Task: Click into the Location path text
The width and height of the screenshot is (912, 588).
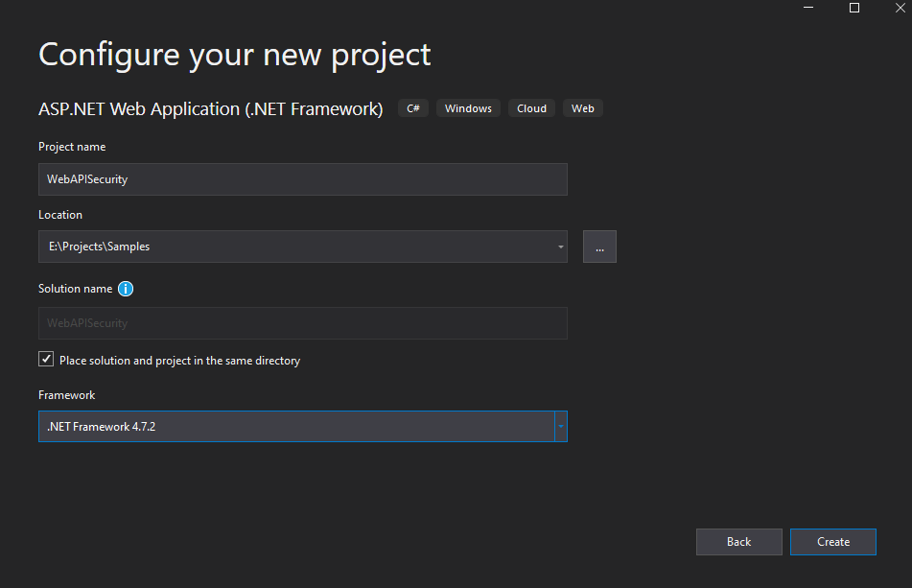Action: 100,247
